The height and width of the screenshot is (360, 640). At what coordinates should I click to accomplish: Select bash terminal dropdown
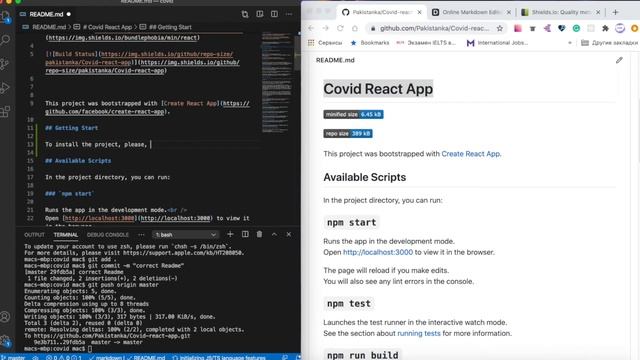185,235
